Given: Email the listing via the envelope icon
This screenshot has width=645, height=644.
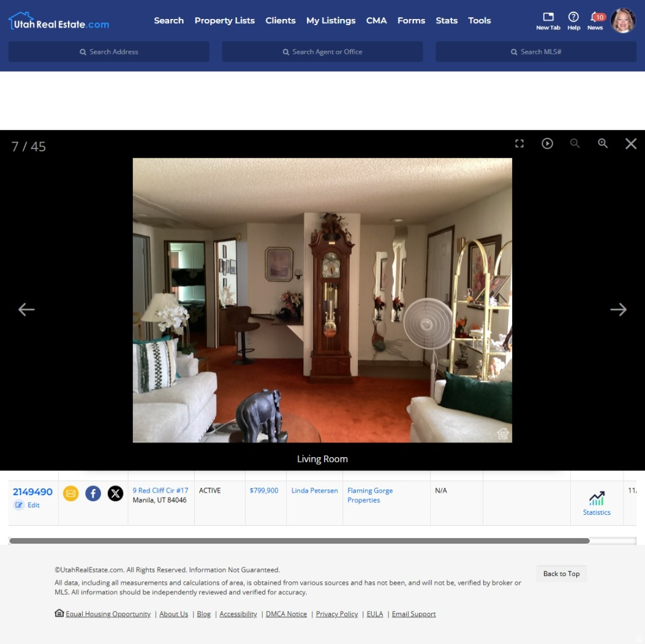Looking at the screenshot, I should (x=72, y=494).
